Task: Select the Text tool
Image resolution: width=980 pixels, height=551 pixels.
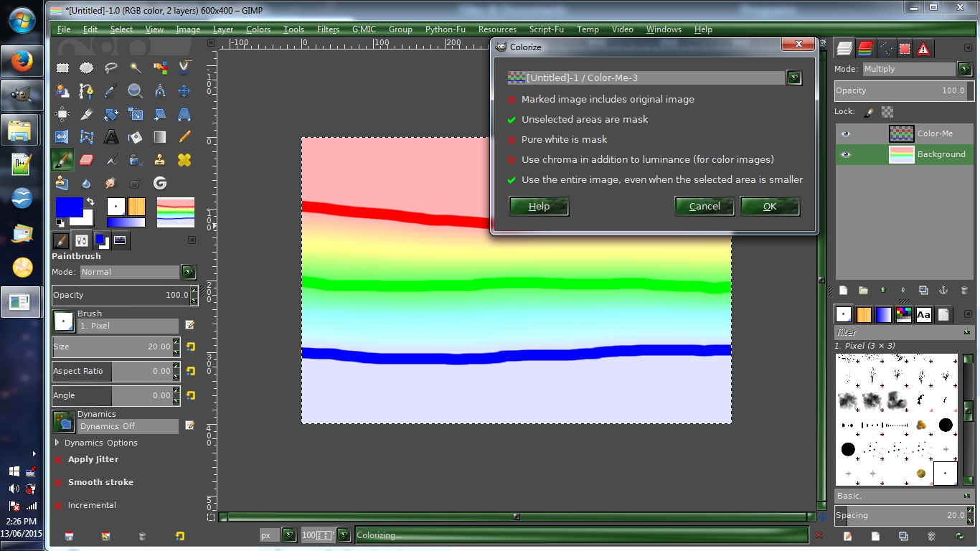Action: click(111, 136)
